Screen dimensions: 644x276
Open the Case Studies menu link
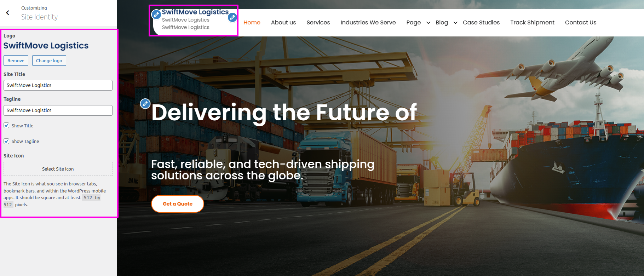point(481,22)
